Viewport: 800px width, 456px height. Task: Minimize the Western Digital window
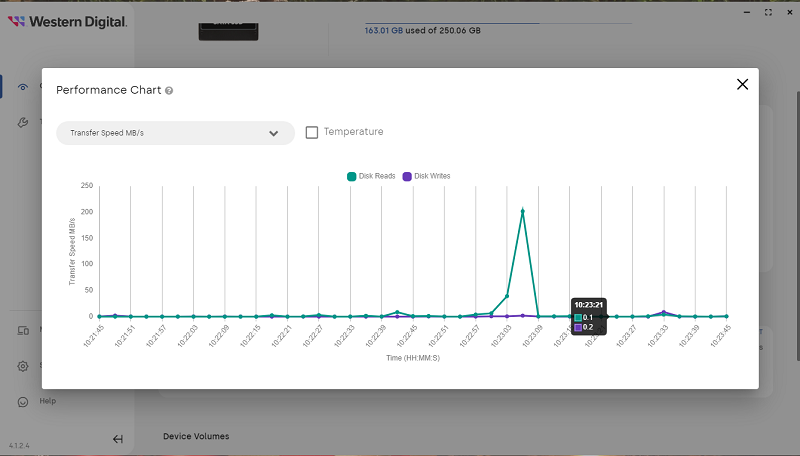coord(747,12)
